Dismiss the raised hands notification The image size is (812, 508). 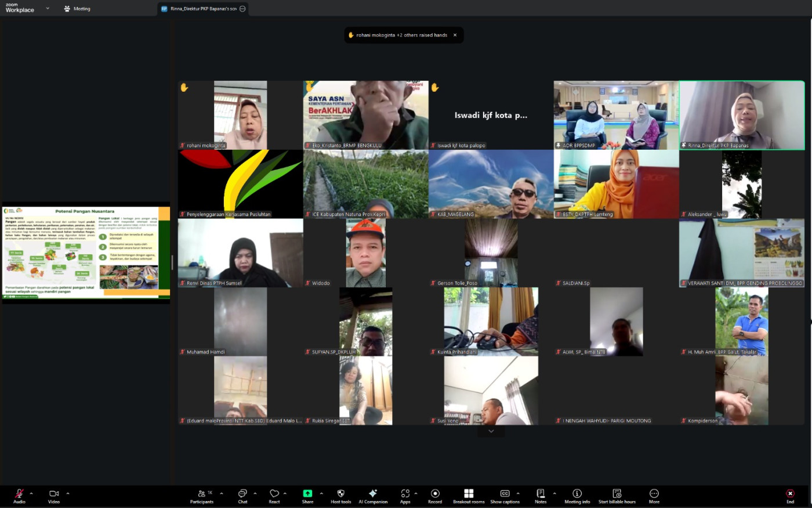pyautogui.click(x=455, y=35)
